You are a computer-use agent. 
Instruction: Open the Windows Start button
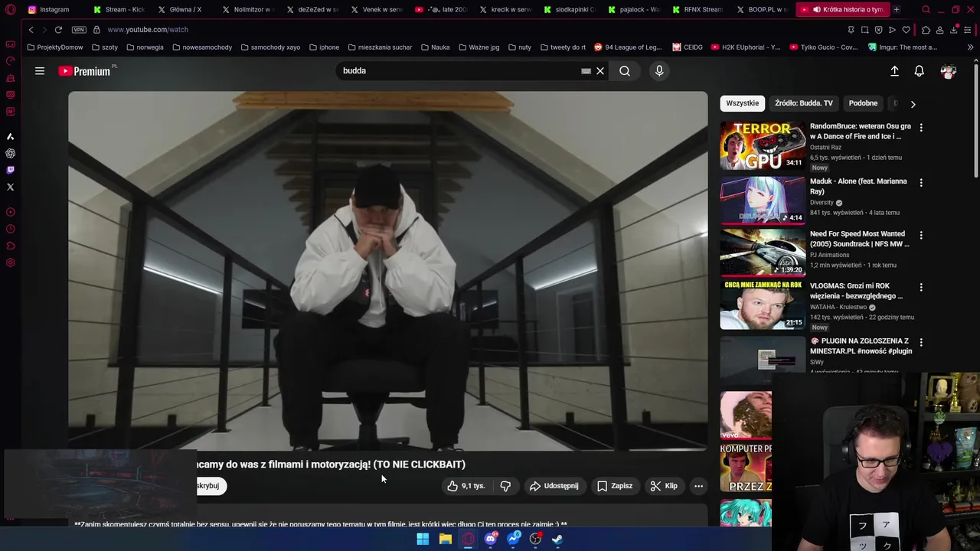[423, 539]
